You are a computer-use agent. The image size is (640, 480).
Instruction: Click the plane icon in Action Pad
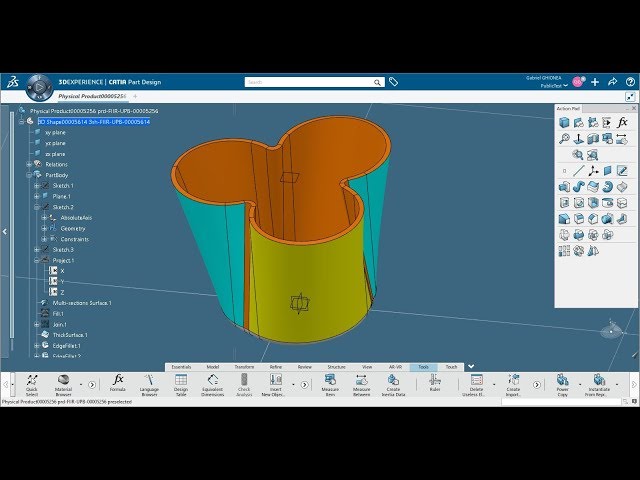coord(607,171)
